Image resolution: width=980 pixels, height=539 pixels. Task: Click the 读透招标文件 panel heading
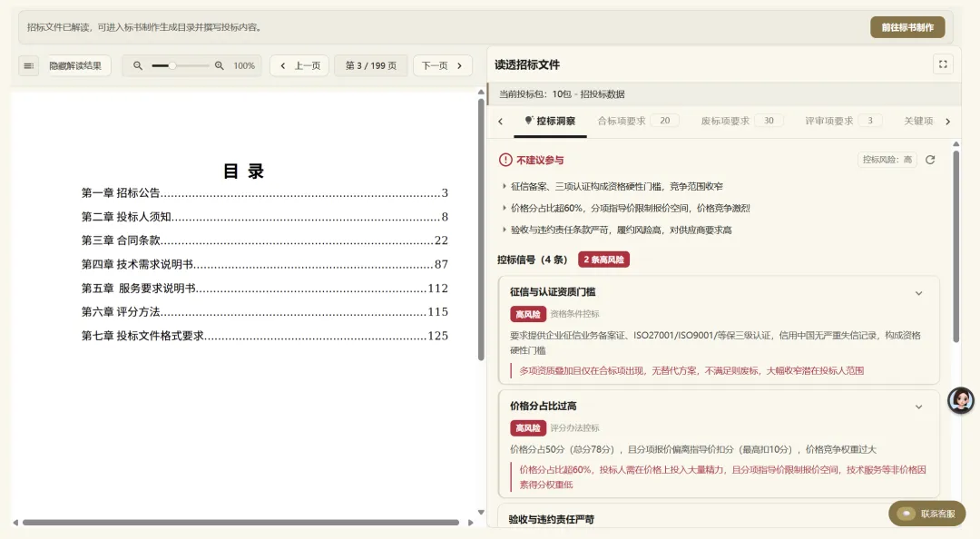click(x=527, y=64)
